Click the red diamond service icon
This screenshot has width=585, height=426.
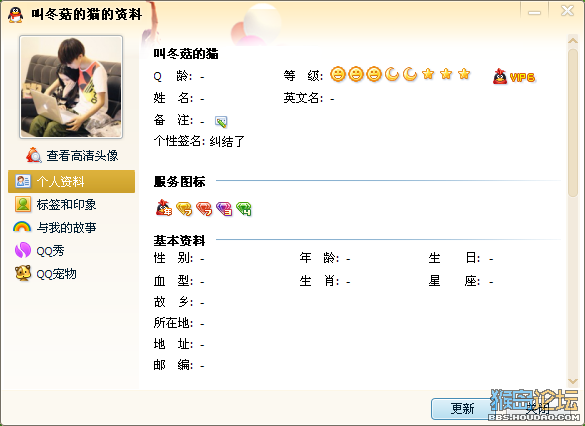tap(204, 209)
